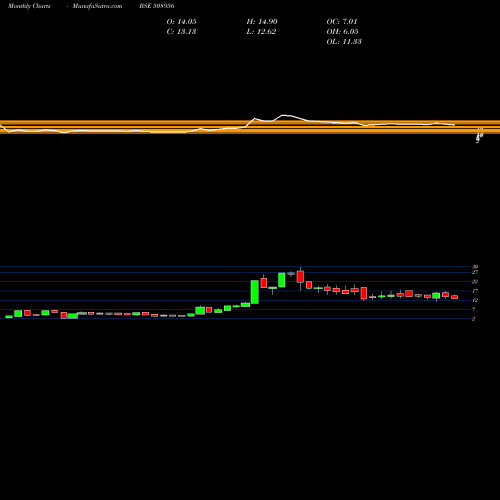This screenshot has width=500, height=500.
Task: Click the 'Monthly Charts' title text
Action: coord(29,6)
